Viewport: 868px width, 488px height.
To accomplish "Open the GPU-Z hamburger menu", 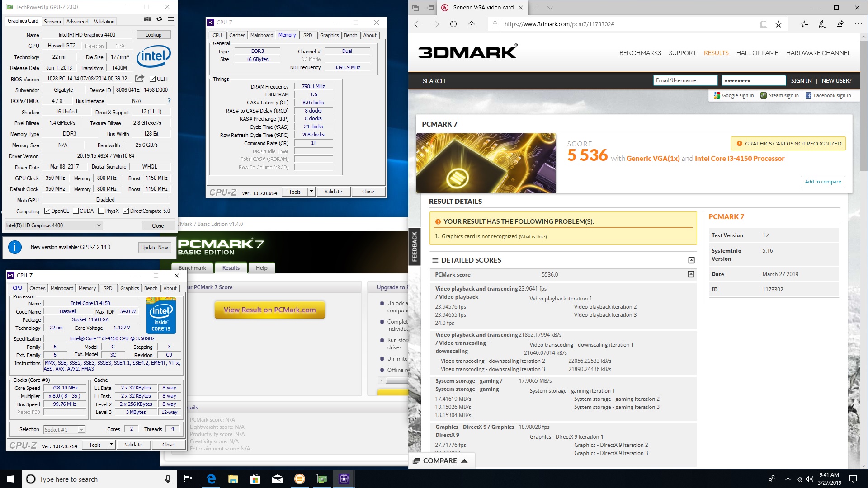I will [x=170, y=19].
